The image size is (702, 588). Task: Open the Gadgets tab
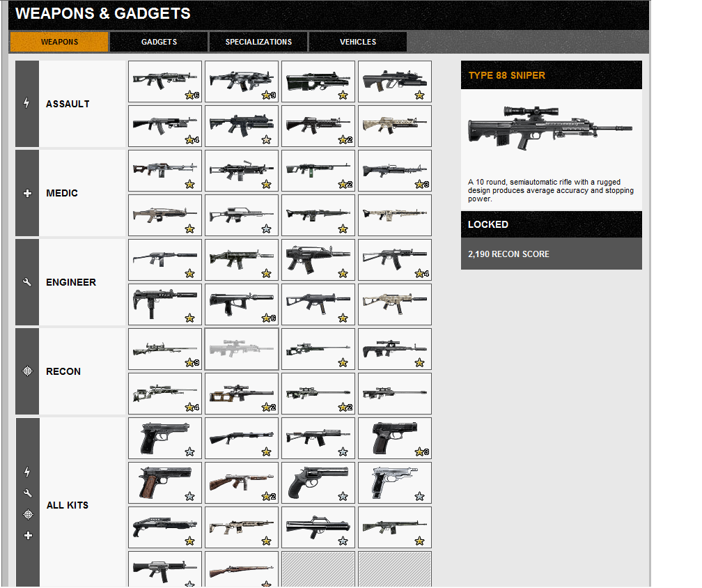(x=159, y=42)
